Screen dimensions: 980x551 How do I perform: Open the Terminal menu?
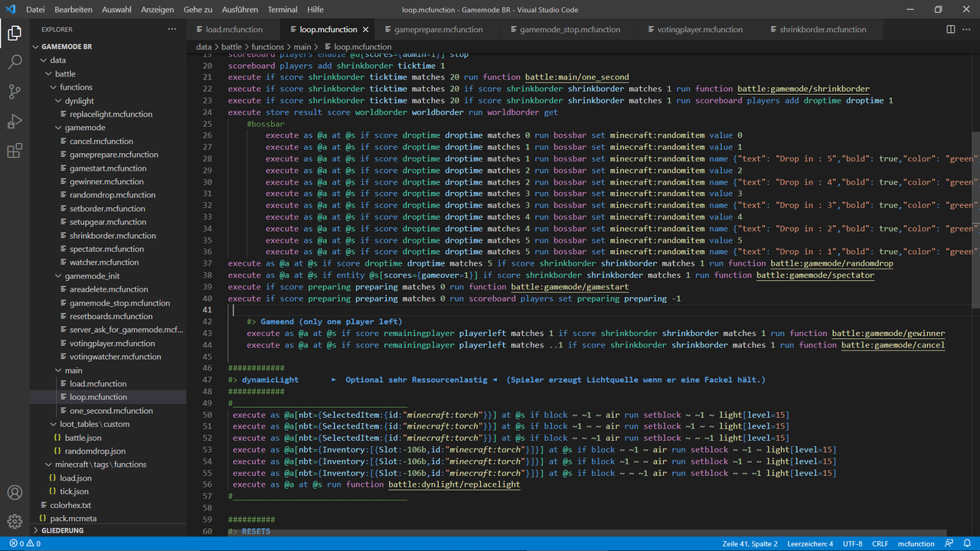[283, 10]
